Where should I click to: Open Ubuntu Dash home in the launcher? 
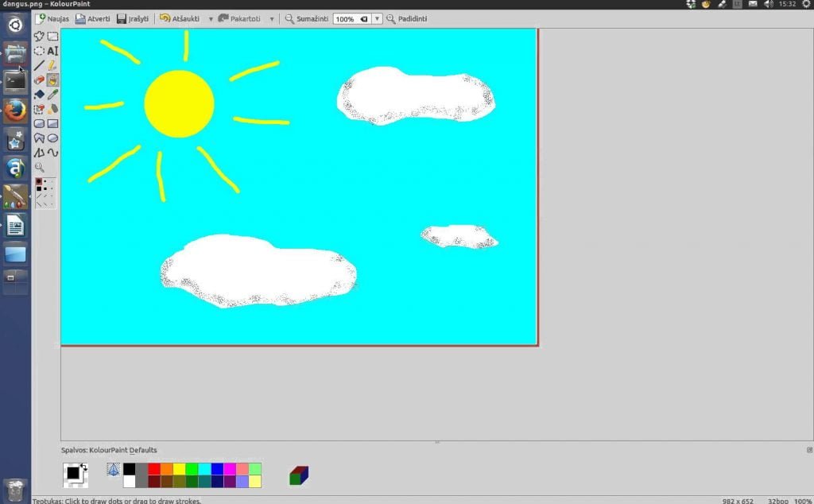click(x=15, y=25)
